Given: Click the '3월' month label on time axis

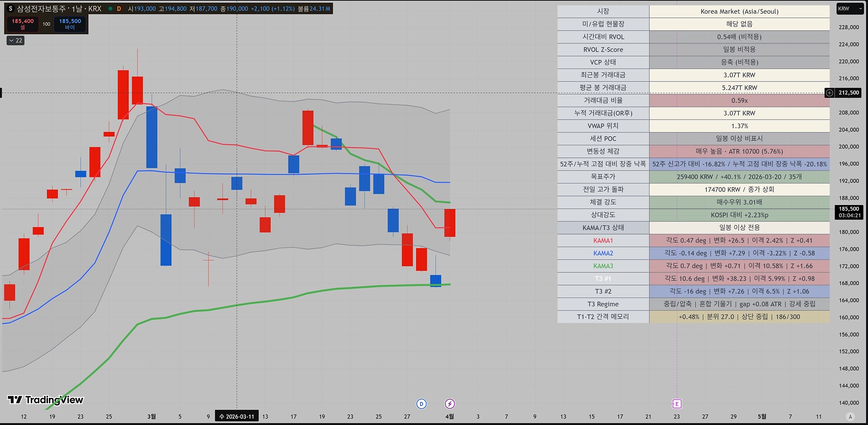Looking at the screenshot, I should click(151, 416).
